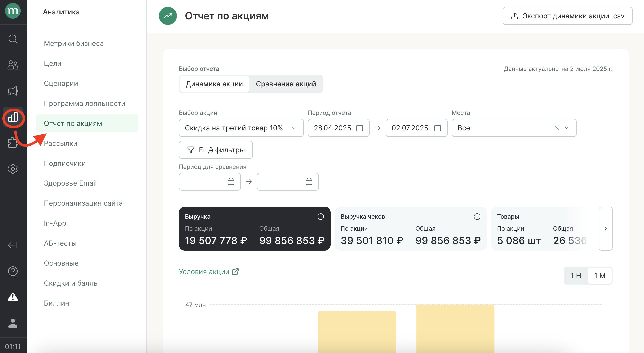Clear the Места selection with X

(556, 128)
